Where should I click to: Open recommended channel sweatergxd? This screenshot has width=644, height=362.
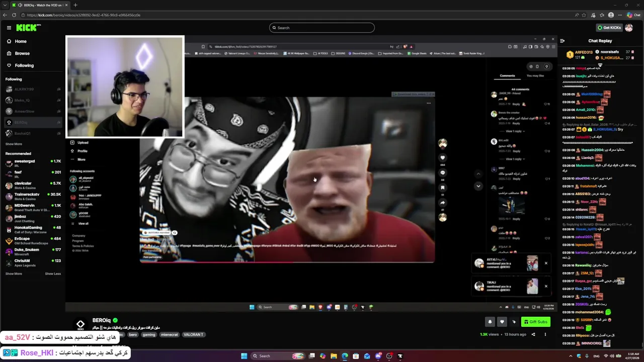(x=33, y=163)
